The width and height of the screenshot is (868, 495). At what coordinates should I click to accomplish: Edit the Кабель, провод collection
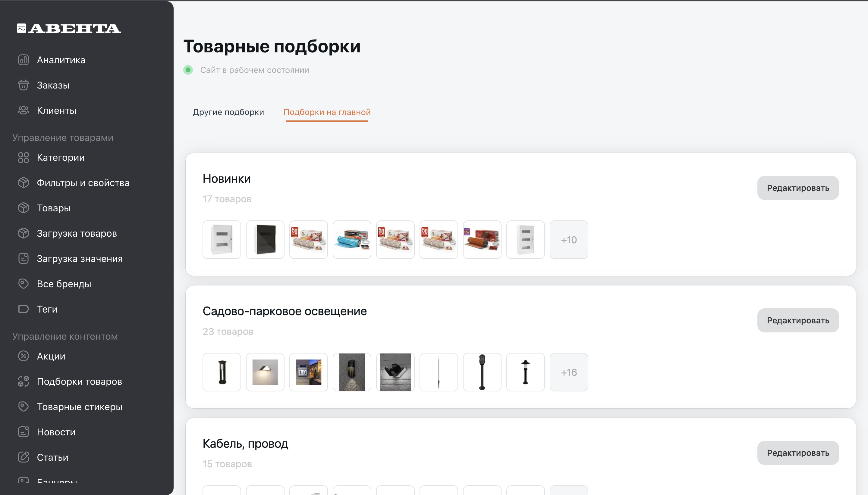coord(798,453)
